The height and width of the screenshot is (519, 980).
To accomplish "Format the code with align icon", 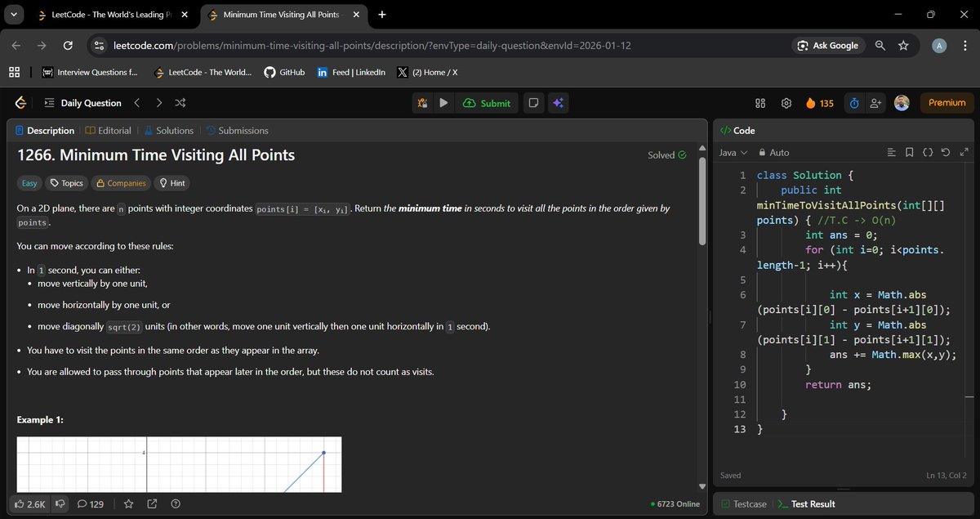I will click(892, 153).
